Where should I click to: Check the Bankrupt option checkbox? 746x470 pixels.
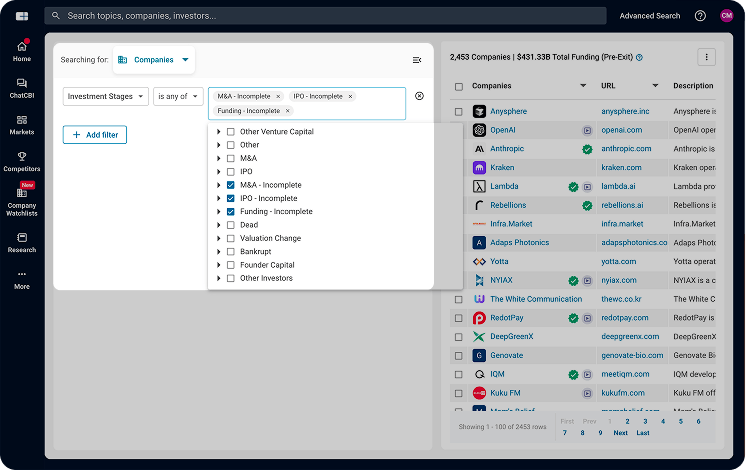(231, 252)
